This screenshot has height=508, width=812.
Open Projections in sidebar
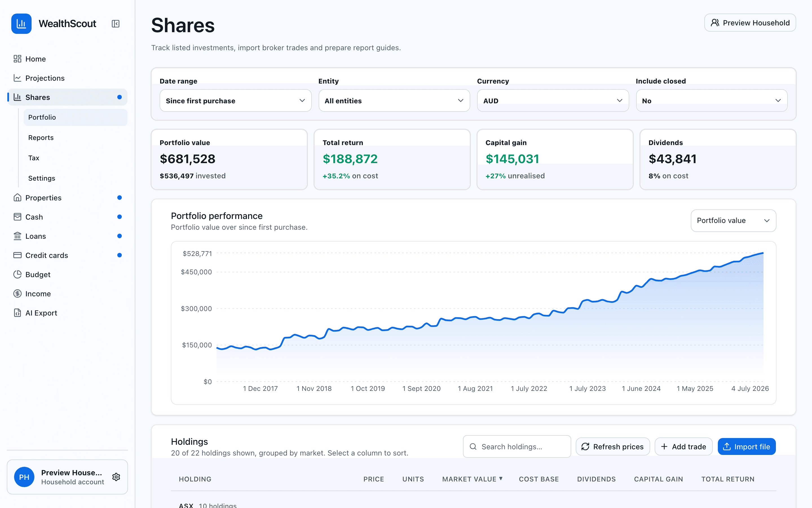(67, 78)
